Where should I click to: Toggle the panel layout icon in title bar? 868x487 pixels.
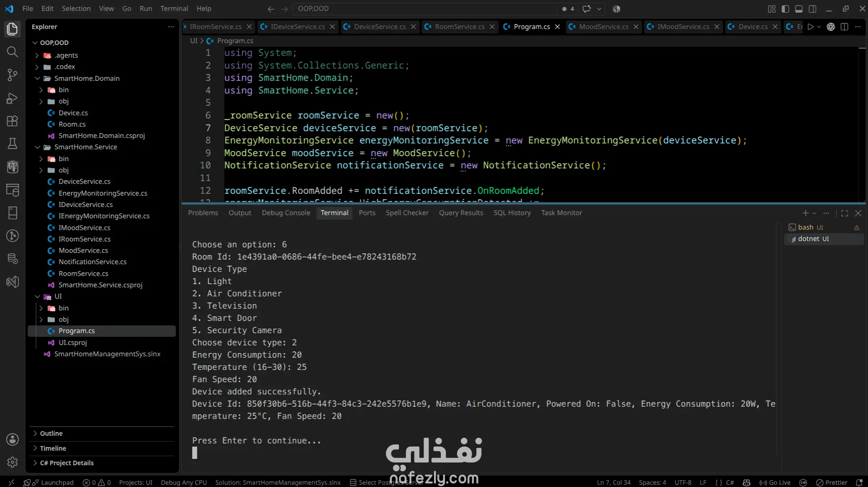799,9
